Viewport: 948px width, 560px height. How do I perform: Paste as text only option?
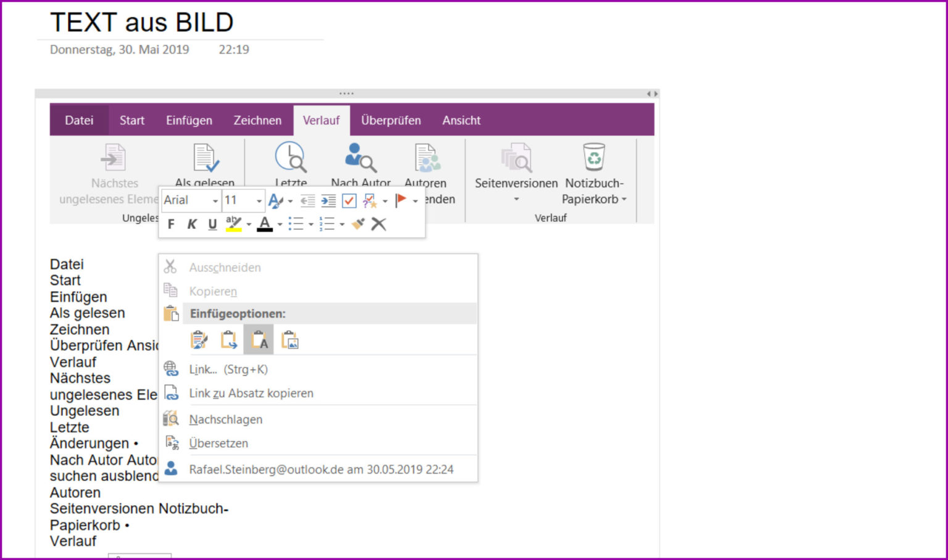259,340
